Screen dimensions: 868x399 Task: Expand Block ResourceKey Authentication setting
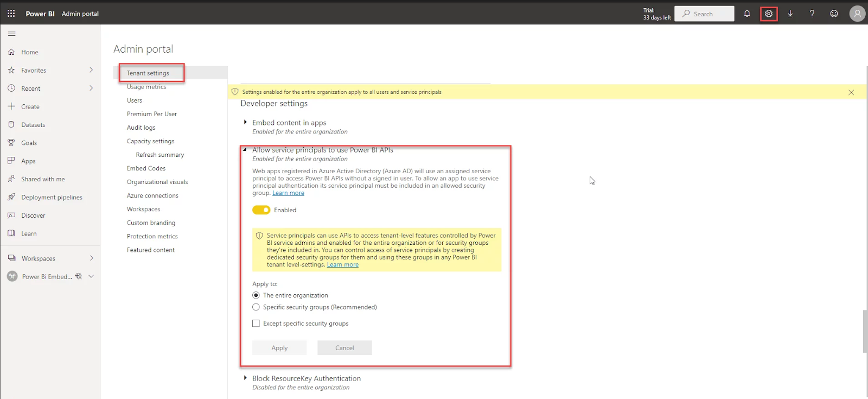[245, 378]
